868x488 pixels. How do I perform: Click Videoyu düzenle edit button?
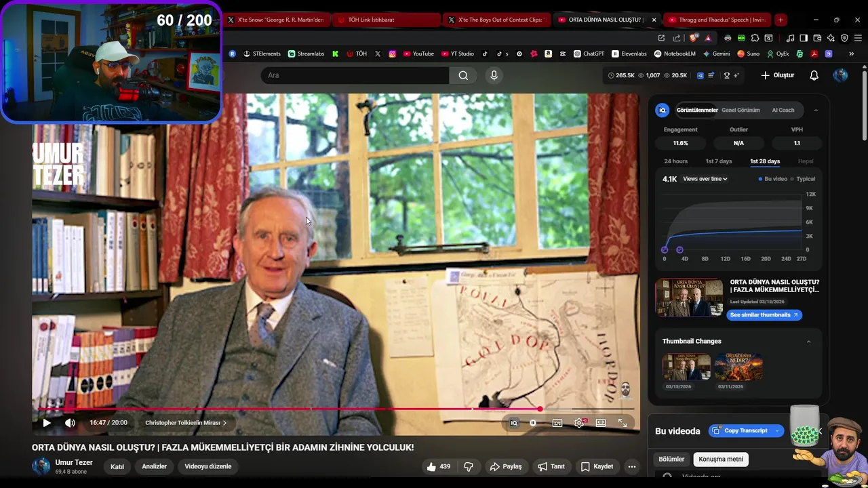(208, 466)
